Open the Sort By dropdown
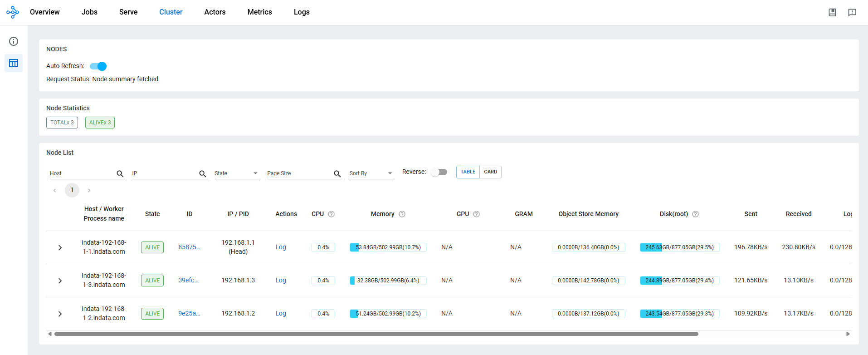Viewport: 868px width, 355px height. (x=371, y=173)
